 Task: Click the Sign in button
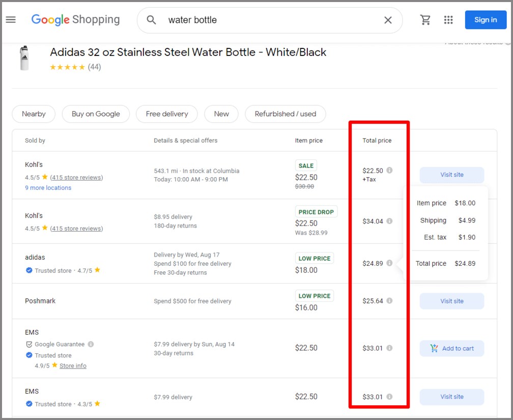coord(486,20)
